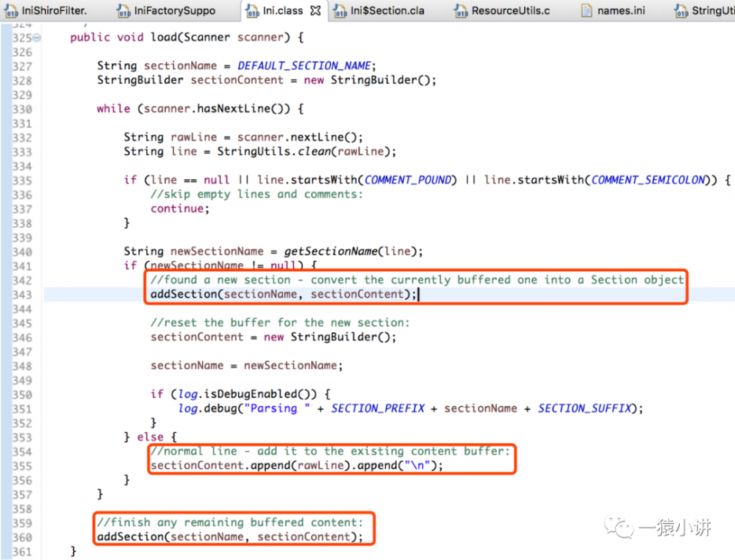Viewport: 735px width, 560px height.
Task: Click the class file icon of IniFactorySuppo tab
Action: [123, 11]
